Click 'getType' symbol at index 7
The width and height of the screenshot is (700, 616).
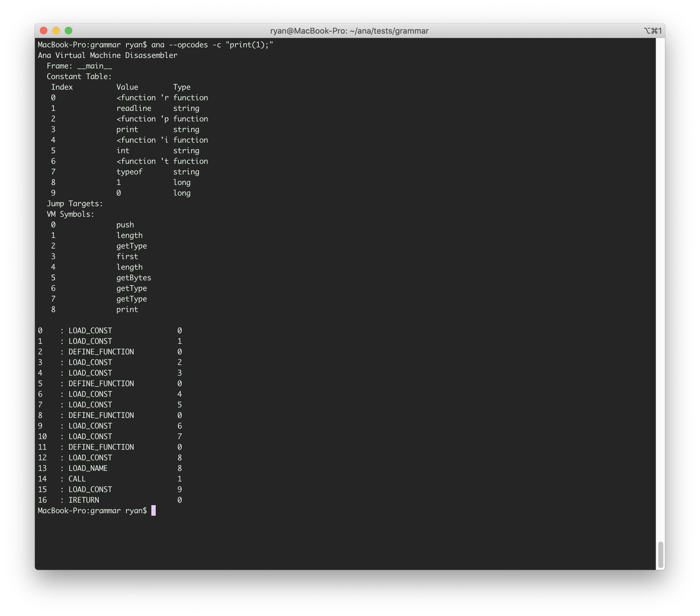[132, 299]
